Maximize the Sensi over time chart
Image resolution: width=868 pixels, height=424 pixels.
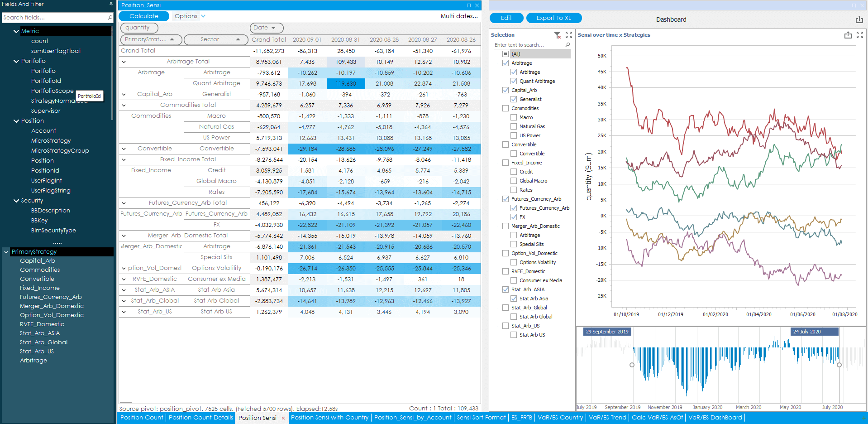(860, 35)
